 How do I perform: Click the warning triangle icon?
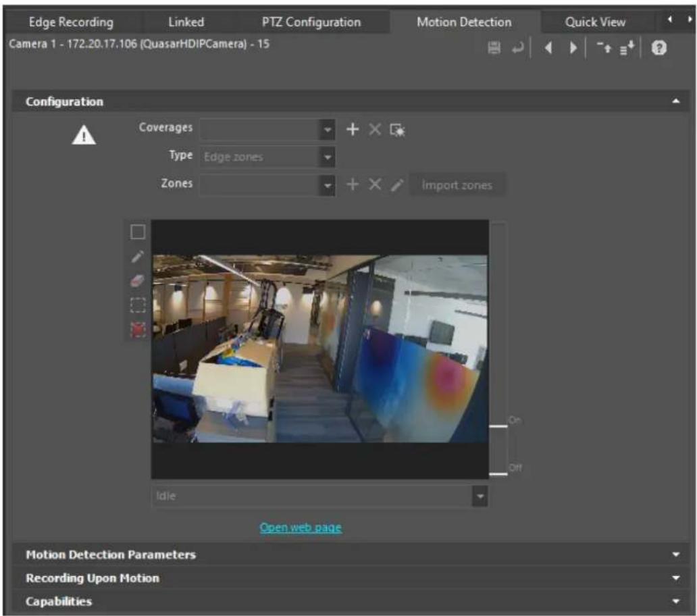84,134
